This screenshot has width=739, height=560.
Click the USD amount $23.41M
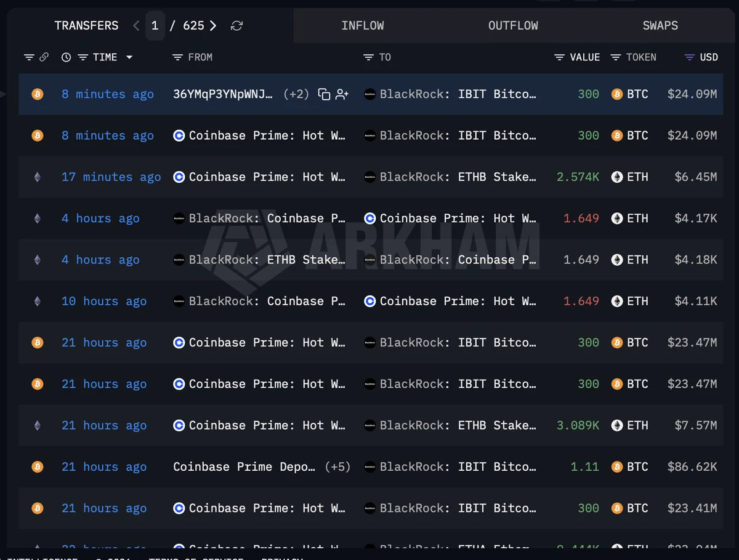point(692,508)
